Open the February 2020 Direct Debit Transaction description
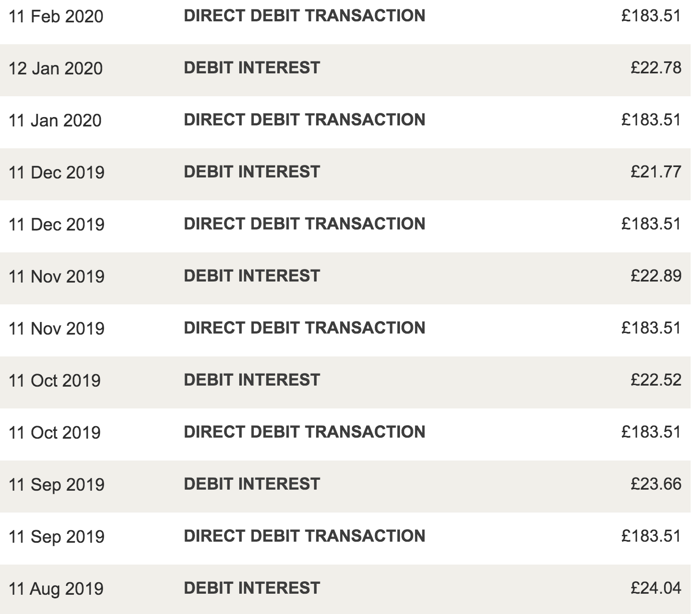 (x=304, y=16)
